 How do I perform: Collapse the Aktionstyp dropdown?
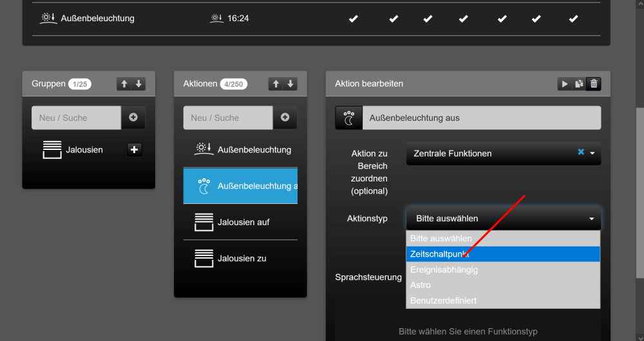[504, 218]
